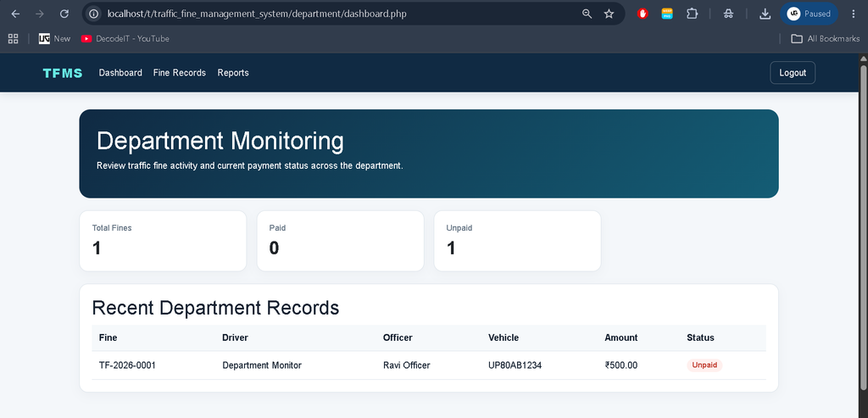Click the driver name Department Monitor

[262, 365]
